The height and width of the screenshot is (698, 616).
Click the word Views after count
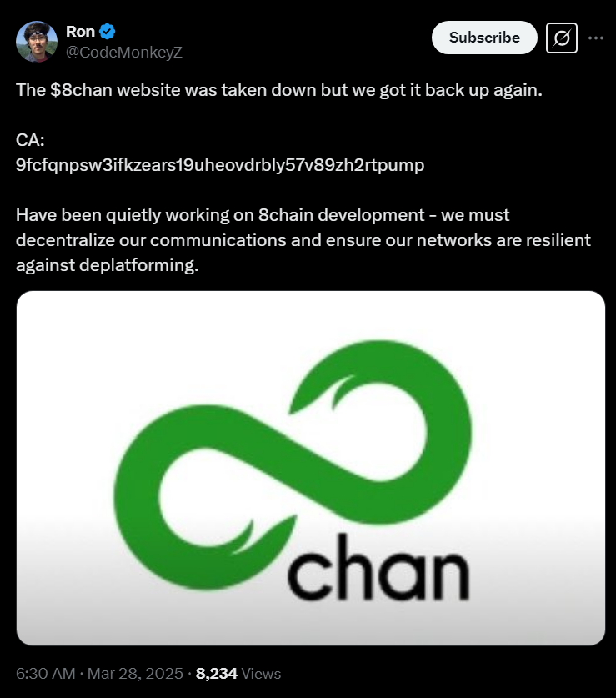[x=261, y=674]
